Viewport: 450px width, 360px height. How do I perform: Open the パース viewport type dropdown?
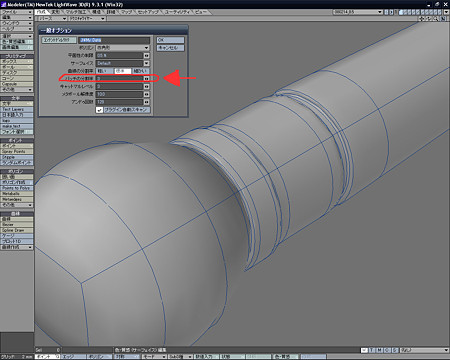tap(51, 19)
